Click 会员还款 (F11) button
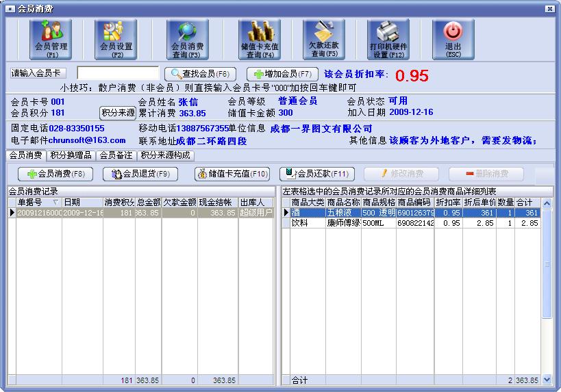Screen dimensions: 561x392 [317, 174]
